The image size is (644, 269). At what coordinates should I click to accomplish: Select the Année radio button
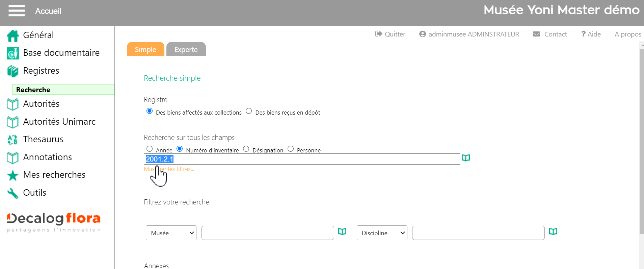(x=150, y=149)
